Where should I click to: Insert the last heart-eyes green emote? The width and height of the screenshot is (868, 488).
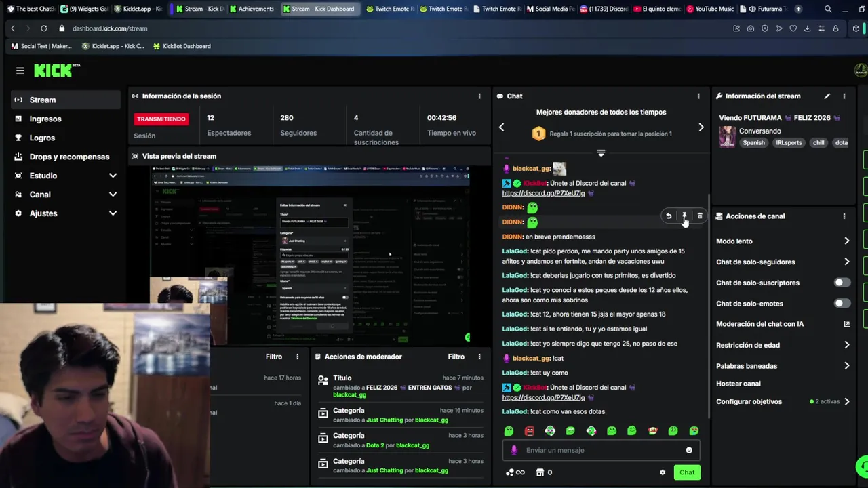(x=694, y=431)
